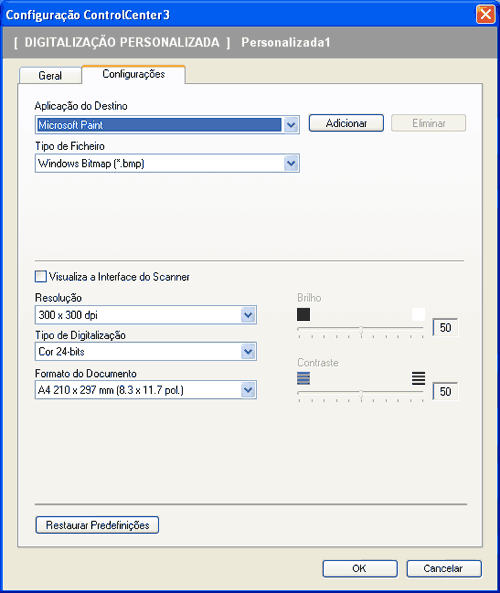This screenshot has width=500, height=593.
Task: Click the Contraste slider track
Action: click(x=360, y=393)
